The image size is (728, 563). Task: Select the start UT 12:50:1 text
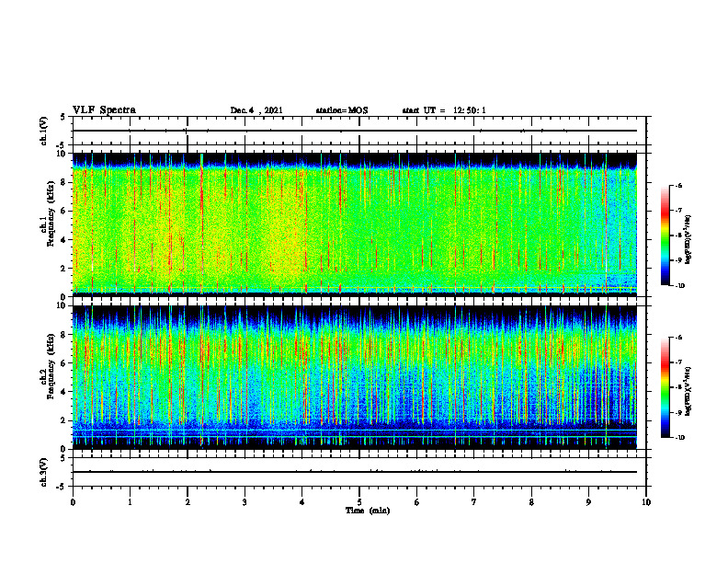[444, 110]
